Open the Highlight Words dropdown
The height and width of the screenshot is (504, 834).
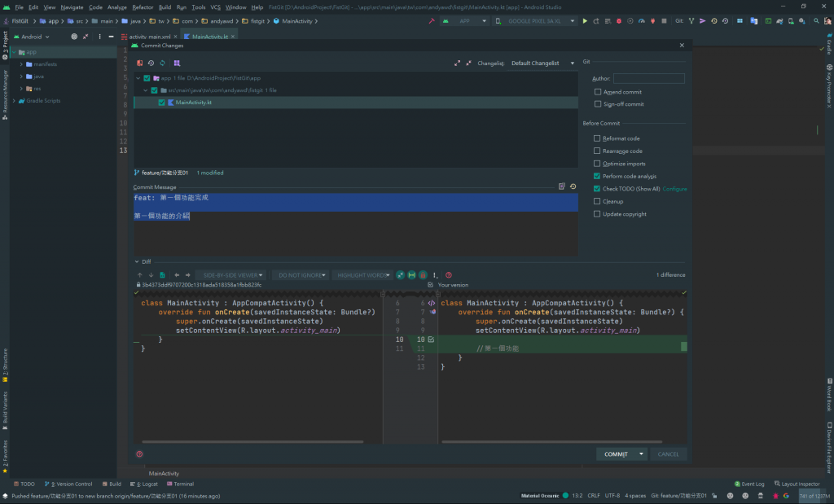pyautogui.click(x=364, y=275)
